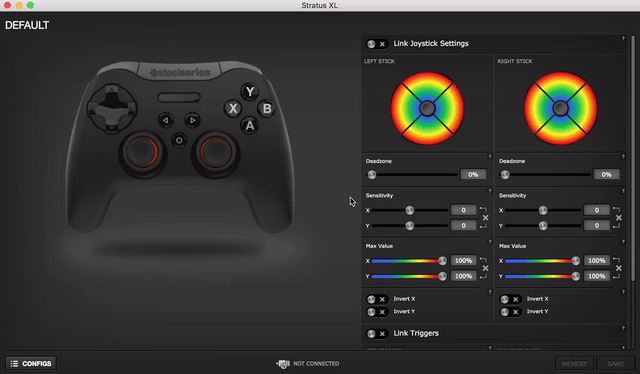The width and height of the screenshot is (640, 374).
Task: Click the settings panel vertical scrollbar
Action: 633,158
